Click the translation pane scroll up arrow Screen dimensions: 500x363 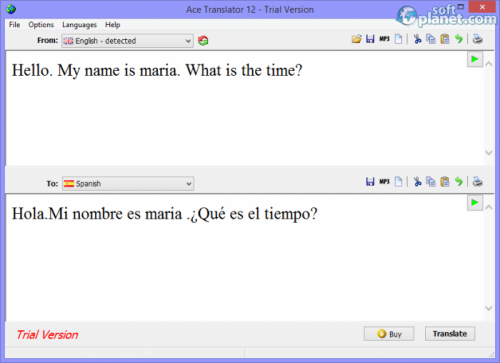[x=489, y=207]
